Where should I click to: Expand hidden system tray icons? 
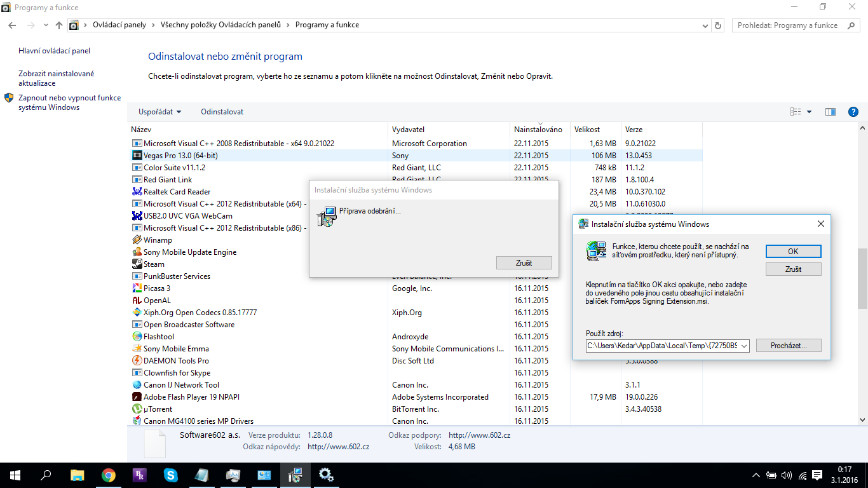pos(756,475)
